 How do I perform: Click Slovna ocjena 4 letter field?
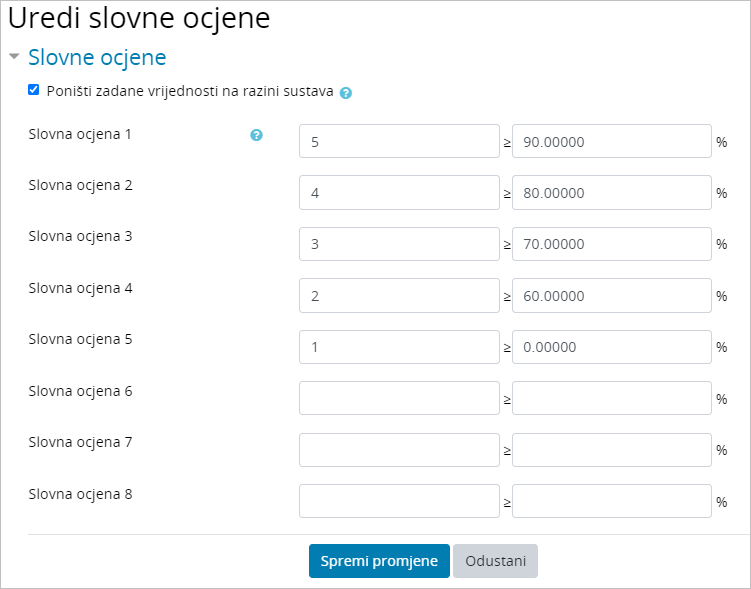pyautogui.click(x=399, y=296)
